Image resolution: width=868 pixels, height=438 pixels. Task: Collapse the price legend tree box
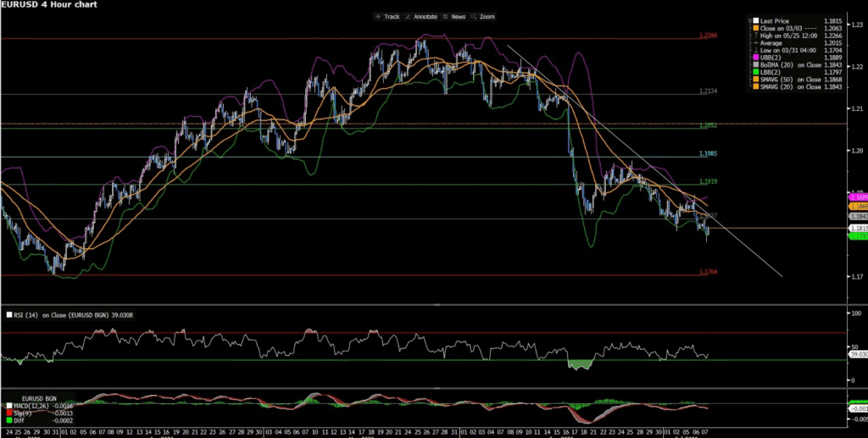(x=751, y=20)
